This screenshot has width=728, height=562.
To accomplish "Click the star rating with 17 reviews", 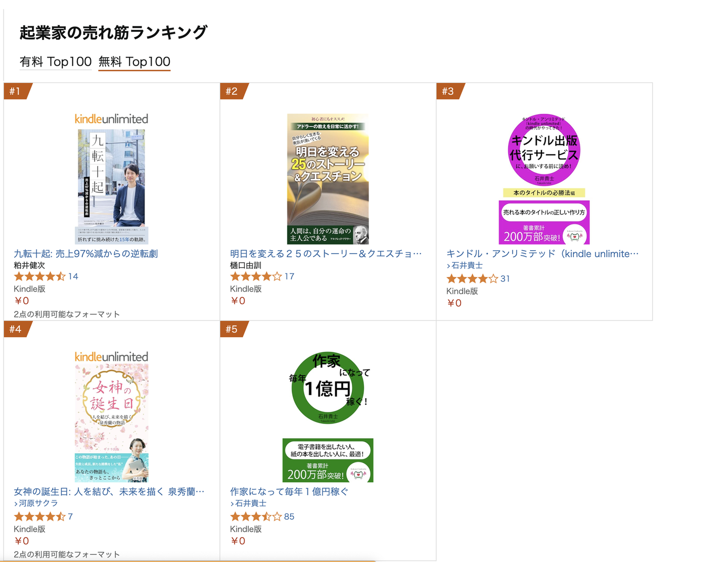I will [x=256, y=276].
